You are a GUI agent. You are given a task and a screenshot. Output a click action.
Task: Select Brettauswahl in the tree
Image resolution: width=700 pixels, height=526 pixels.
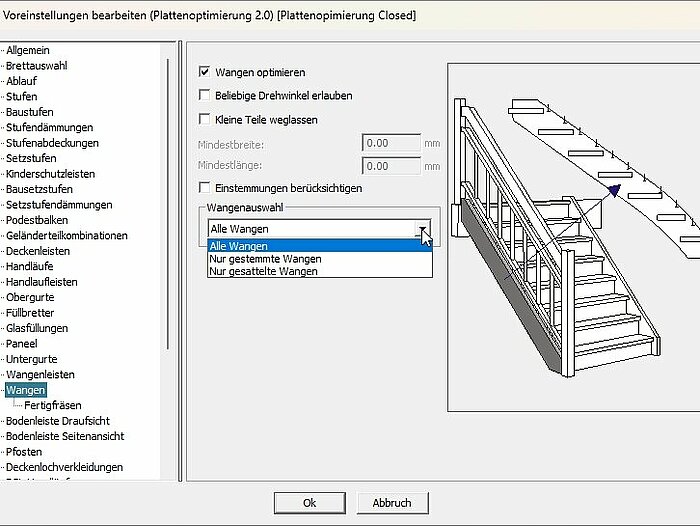37,66
